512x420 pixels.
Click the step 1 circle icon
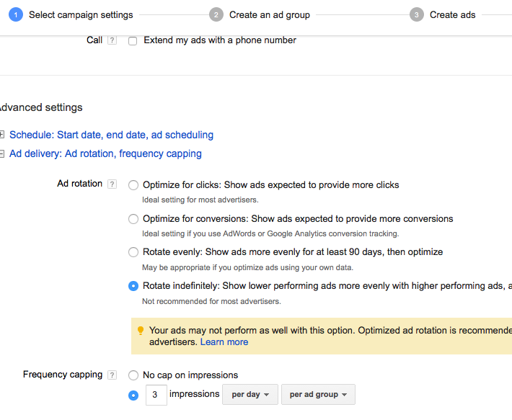point(16,14)
